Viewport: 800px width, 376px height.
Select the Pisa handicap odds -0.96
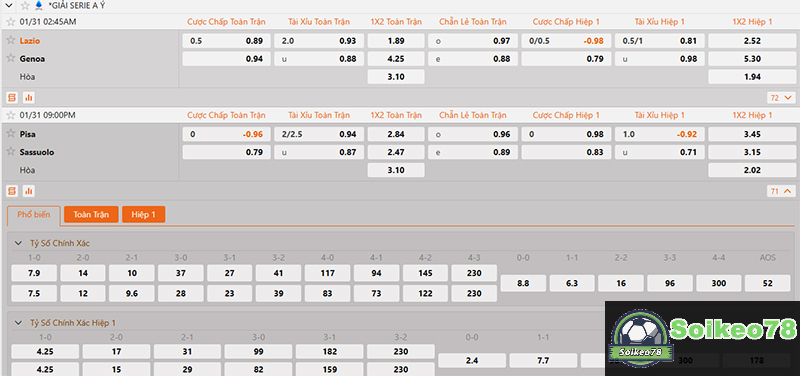(x=227, y=135)
